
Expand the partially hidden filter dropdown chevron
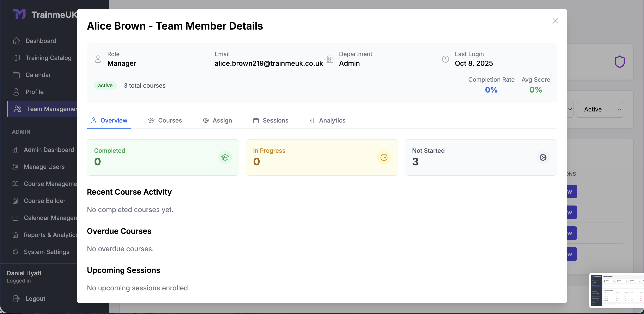click(570, 109)
